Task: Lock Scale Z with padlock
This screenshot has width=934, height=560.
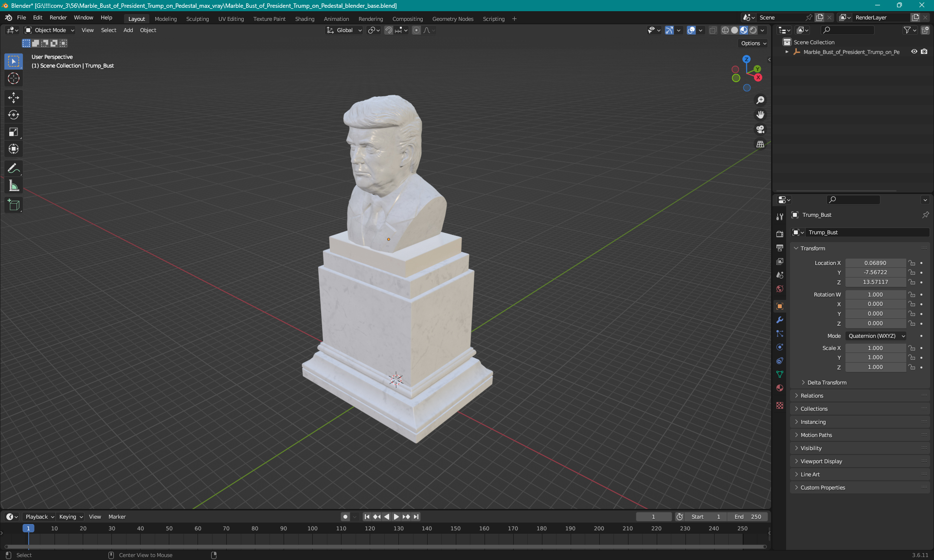Action: pos(912,367)
